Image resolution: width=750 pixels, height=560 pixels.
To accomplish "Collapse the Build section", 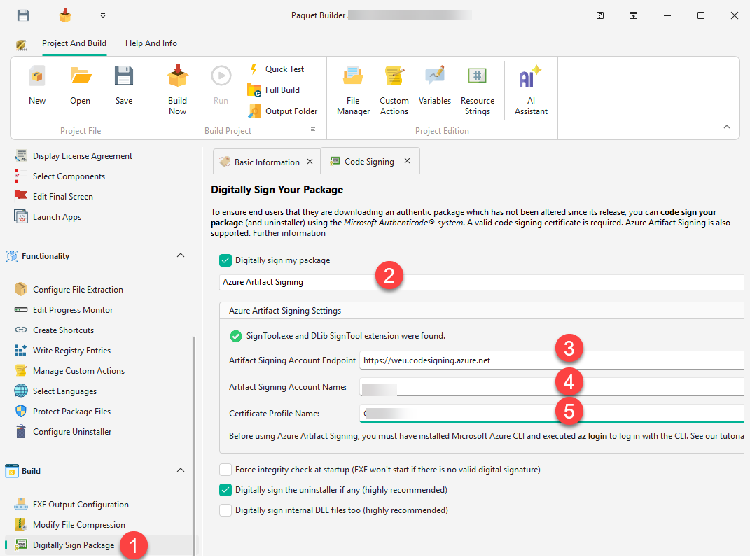I will [x=181, y=470].
